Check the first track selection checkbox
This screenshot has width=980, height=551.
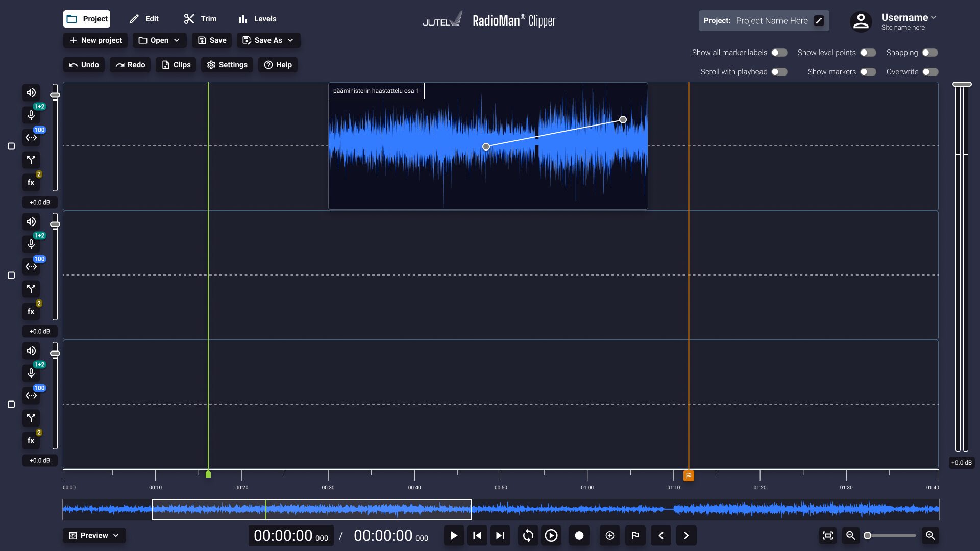(11, 146)
